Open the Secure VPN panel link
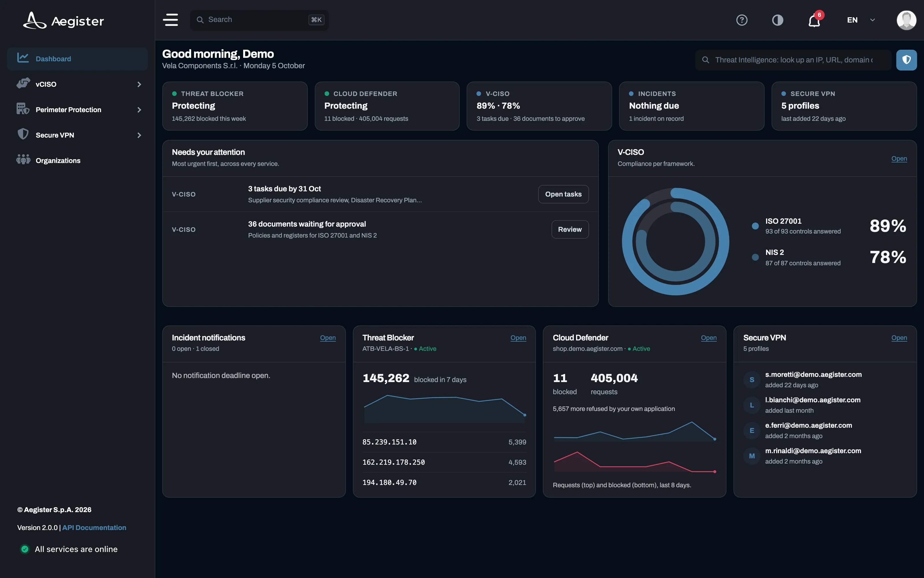924x578 pixels. pyautogui.click(x=899, y=338)
